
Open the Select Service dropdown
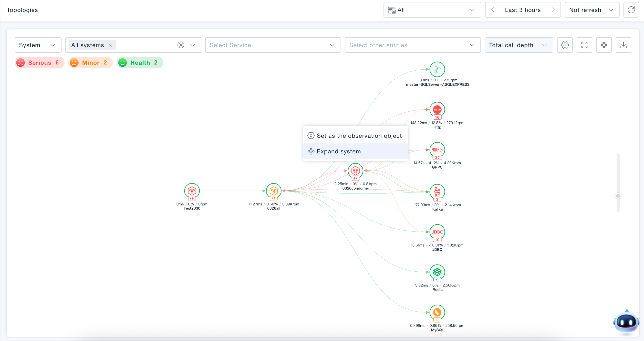[x=273, y=45]
